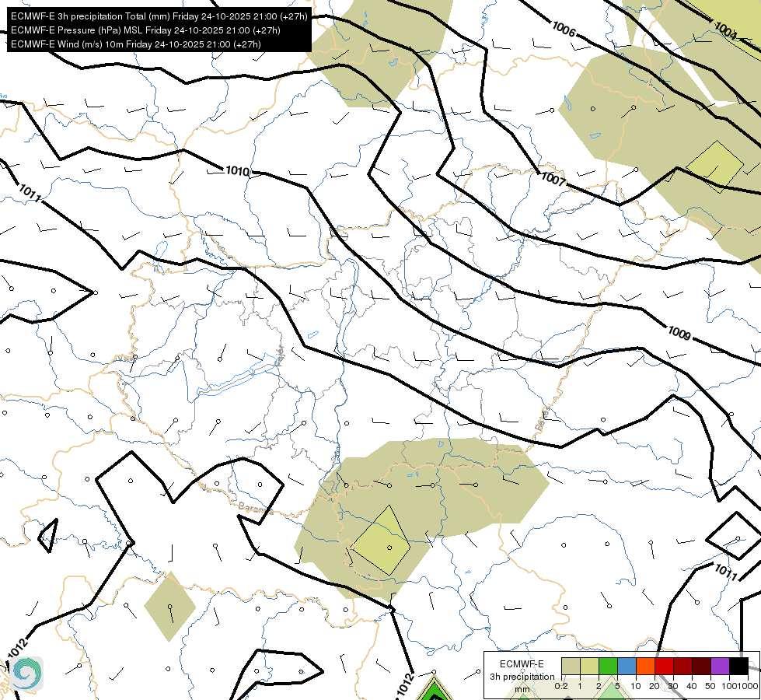Click the 1007 isobar label
The image size is (761, 700).
coord(553,178)
